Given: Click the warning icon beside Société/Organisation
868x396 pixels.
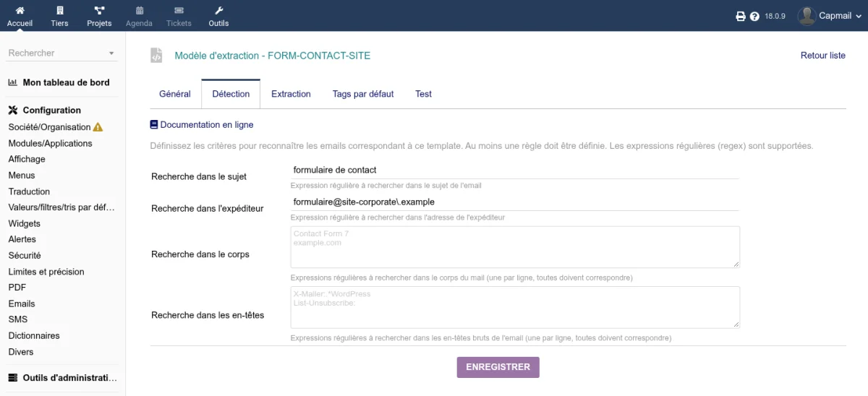Looking at the screenshot, I should [98, 127].
